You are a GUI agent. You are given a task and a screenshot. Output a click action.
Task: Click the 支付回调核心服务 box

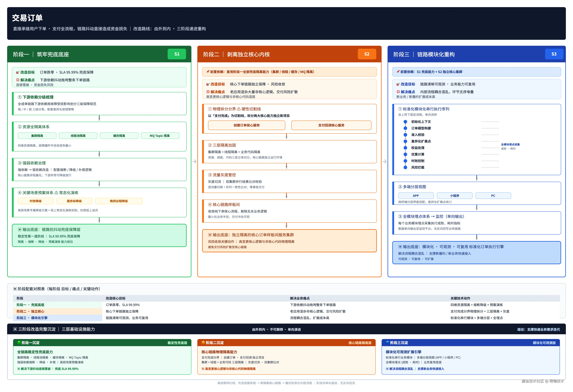click(331, 125)
